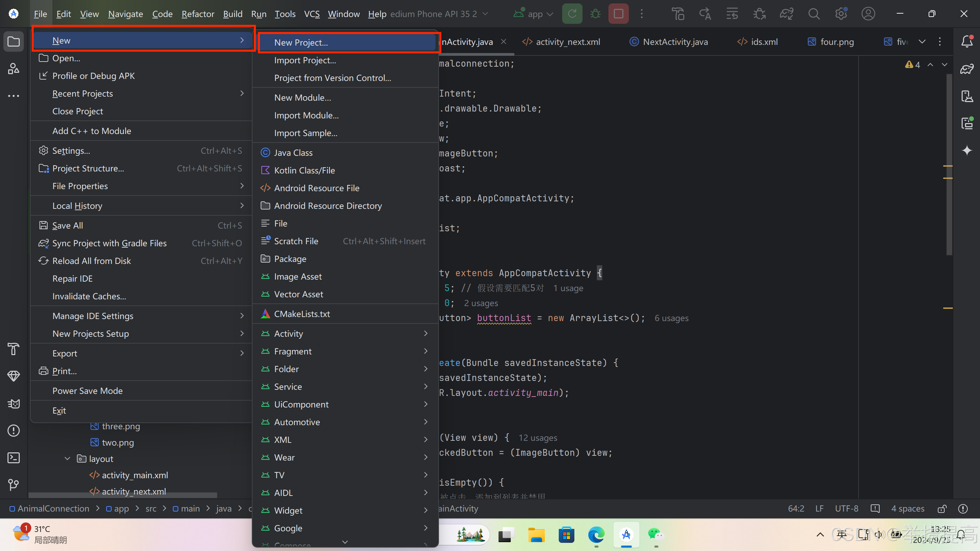Toggle Power Save Mode menu item
980x551 pixels.
(87, 390)
